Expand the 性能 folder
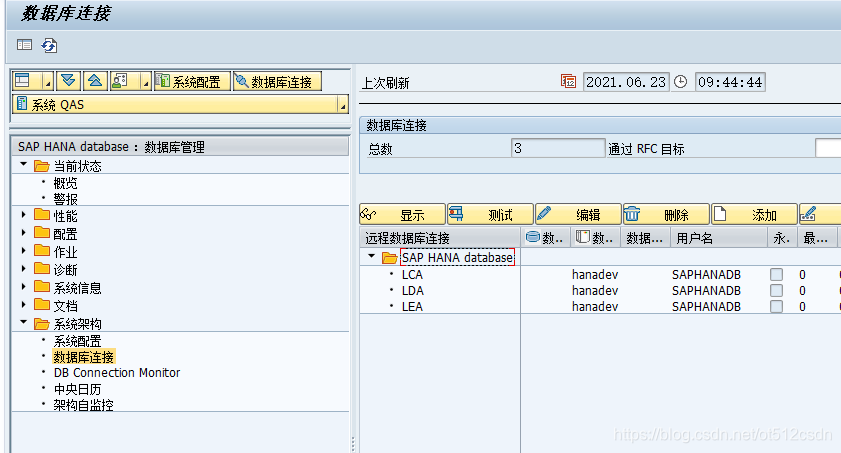841x453 pixels. point(23,215)
